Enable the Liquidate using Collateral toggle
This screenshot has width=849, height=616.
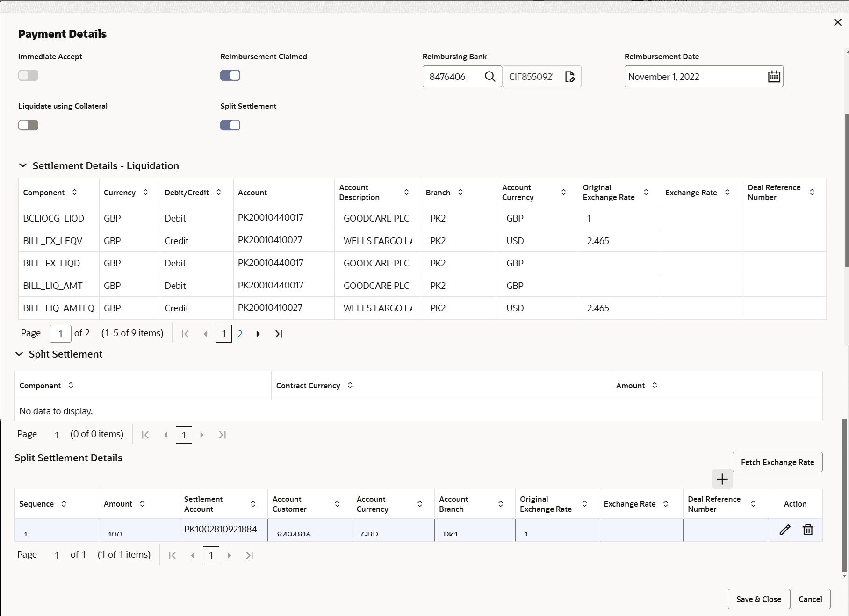28,125
